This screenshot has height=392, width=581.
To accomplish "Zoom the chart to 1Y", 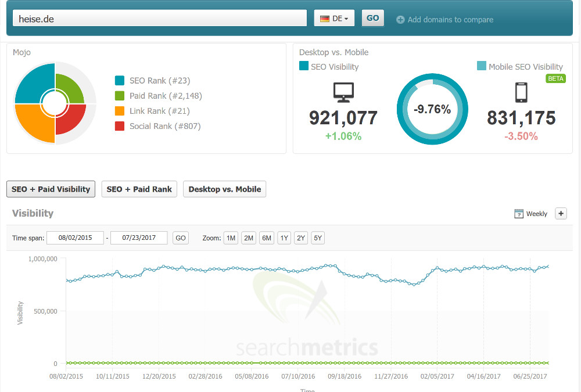I will click(x=284, y=238).
